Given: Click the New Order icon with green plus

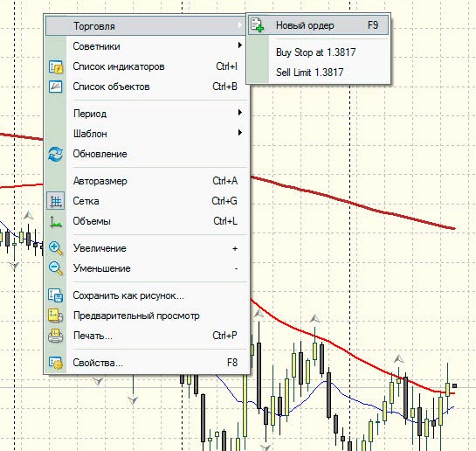Looking at the screenshot, I should pos(258,24).
